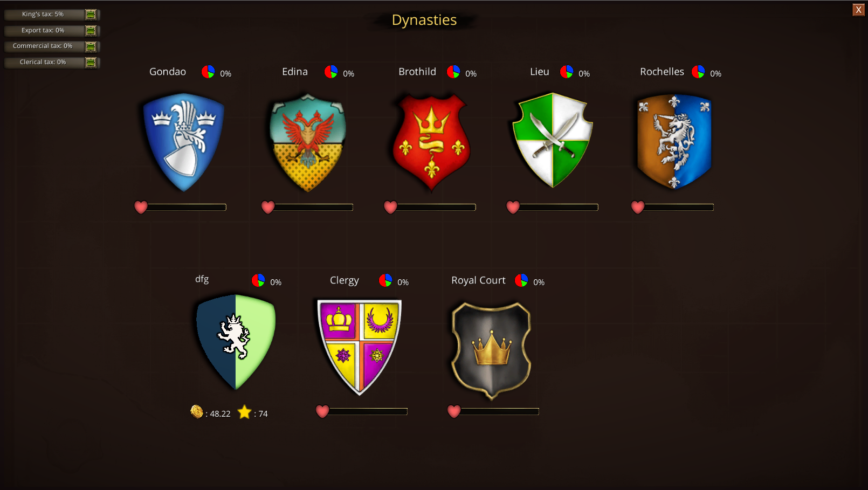Choose the Lieu crossed swords shield
This screenshot has width=868, height=490.
coord(553,140)
